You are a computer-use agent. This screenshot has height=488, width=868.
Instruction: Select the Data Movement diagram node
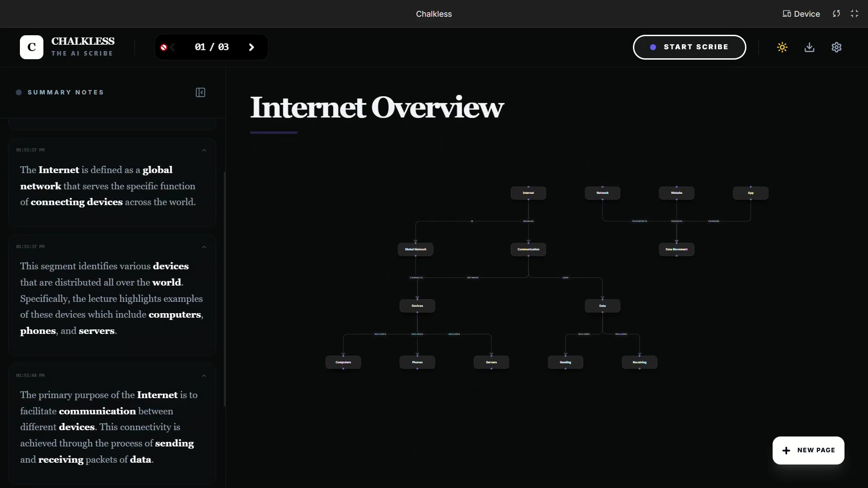pos(676,249)
